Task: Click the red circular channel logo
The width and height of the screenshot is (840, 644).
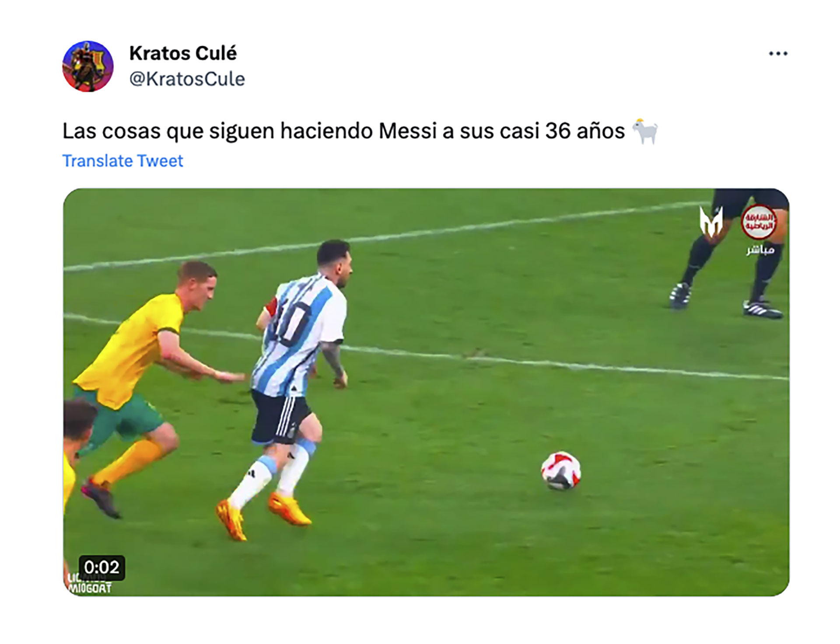Action: [759, 222]
